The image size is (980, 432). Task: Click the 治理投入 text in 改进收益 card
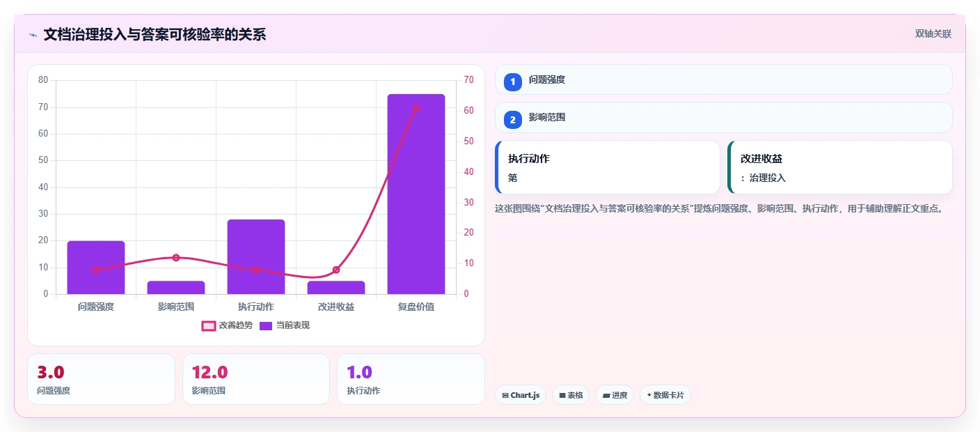(768, 178)
